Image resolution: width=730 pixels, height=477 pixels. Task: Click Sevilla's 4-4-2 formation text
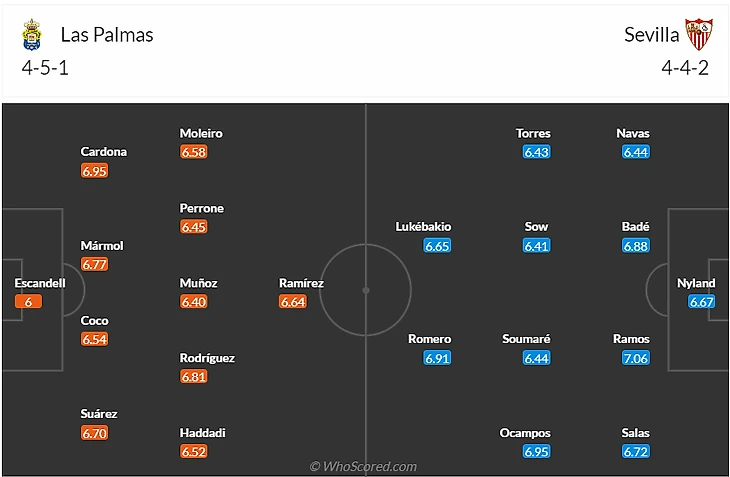(684, 69)
